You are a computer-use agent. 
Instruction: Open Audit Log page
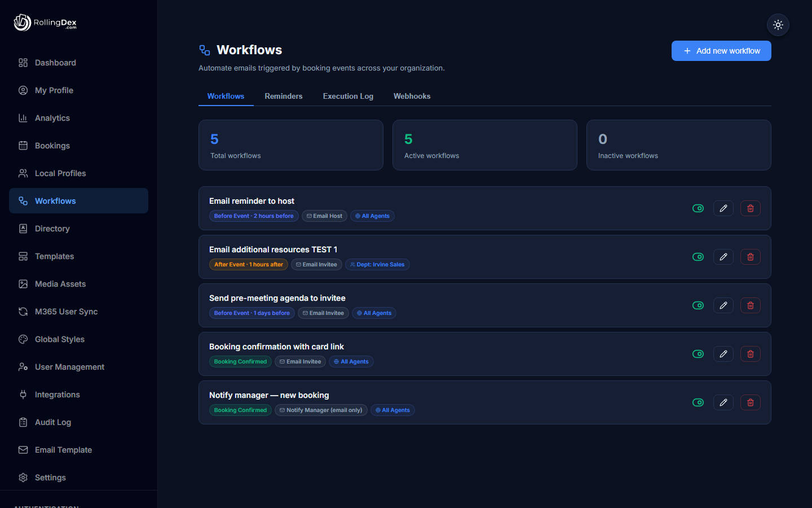(78, 422)
